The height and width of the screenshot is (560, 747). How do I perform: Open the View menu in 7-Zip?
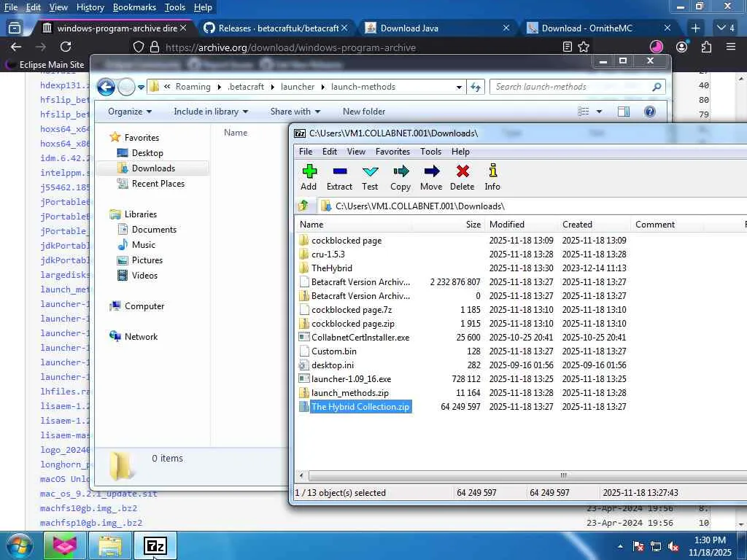pos(356,152)
